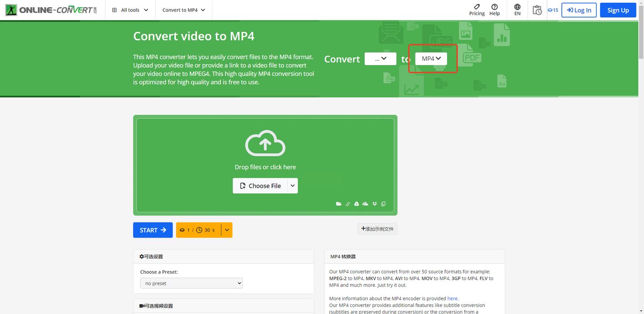Screen dimensions: 644x314
Task: Open the source format dropdown after Convert
Action: (x=380, y=59)
